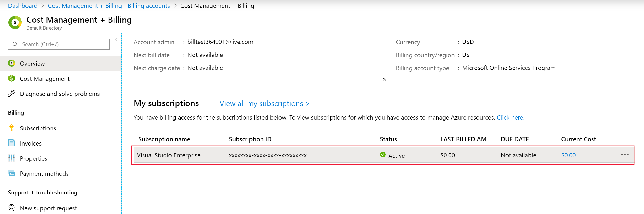Open View all my subscriptions link

click(264, 104)
